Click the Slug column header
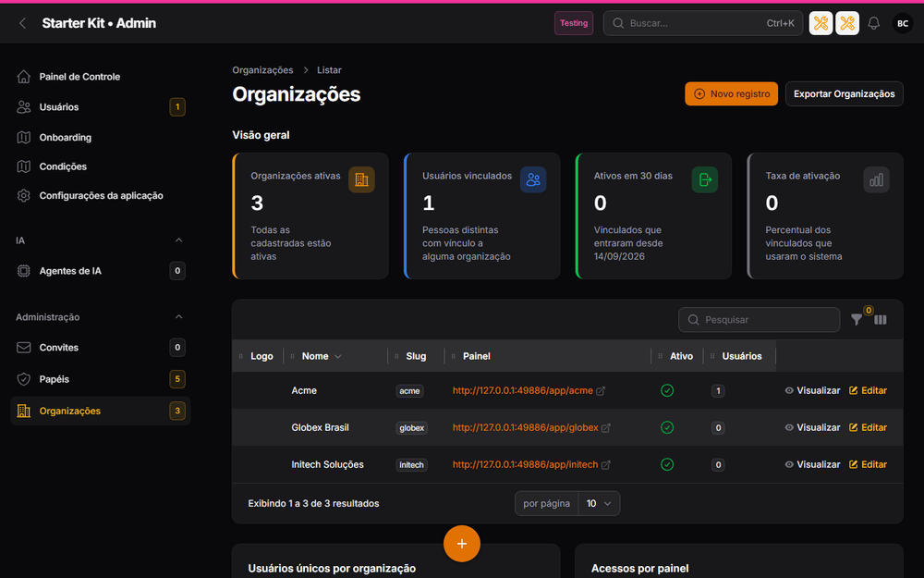924x578 pixels. coord(416,356)
